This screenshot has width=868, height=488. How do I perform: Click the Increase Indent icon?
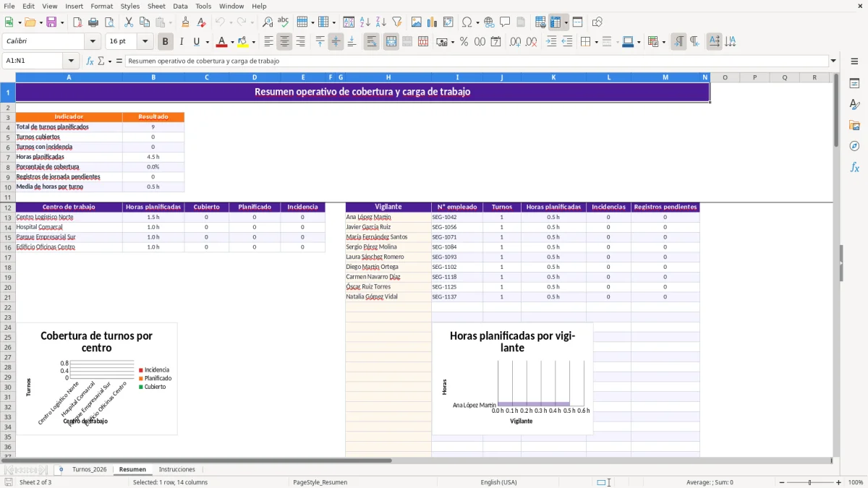[x=551, y=42]
